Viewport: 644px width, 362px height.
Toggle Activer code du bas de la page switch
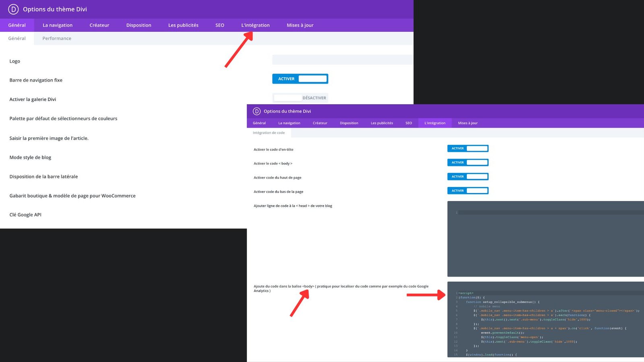coord(468,191)
